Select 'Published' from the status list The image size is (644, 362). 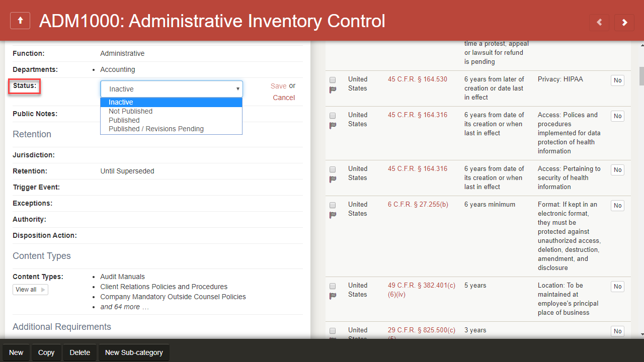click(x=124, y=120)
